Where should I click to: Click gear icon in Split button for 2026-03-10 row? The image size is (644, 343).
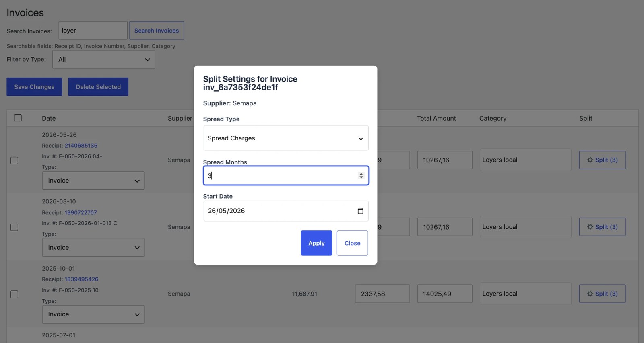(590, 227)
